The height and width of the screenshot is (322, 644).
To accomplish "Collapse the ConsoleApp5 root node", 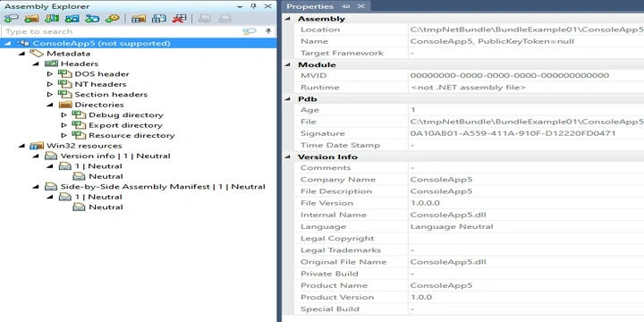I will click(8, 43).
